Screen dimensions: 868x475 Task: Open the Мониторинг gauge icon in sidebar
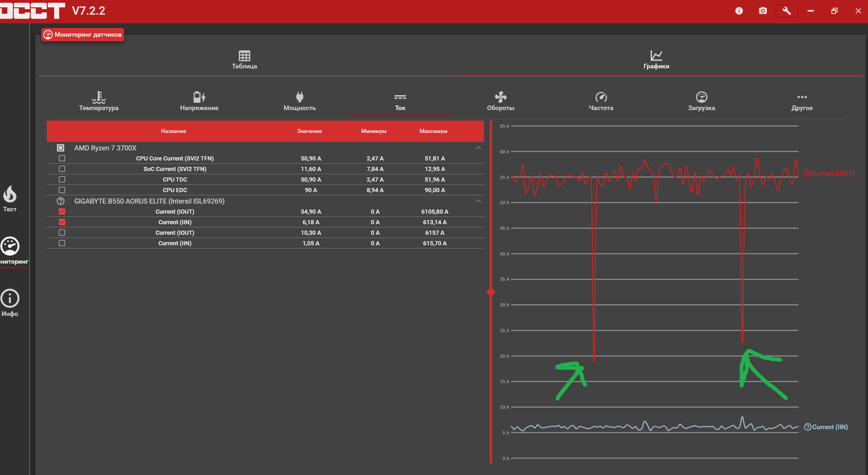click(x=10, y=246)
